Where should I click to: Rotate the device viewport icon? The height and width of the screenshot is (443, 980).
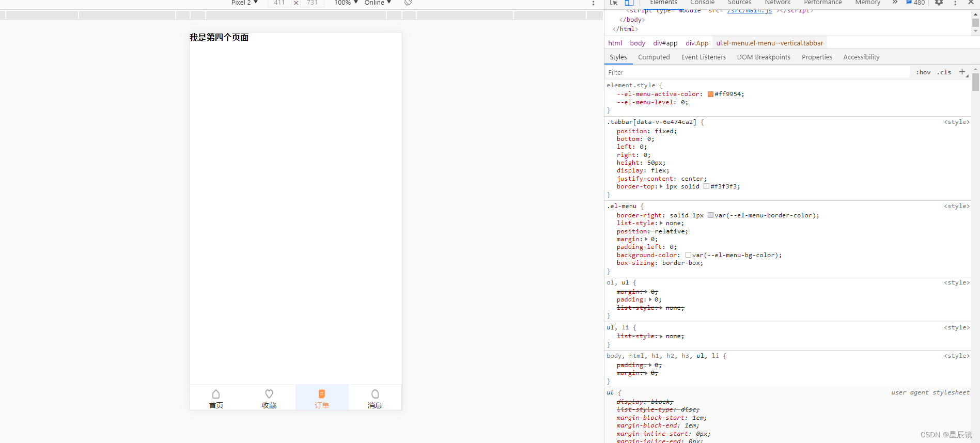(408, 3)
